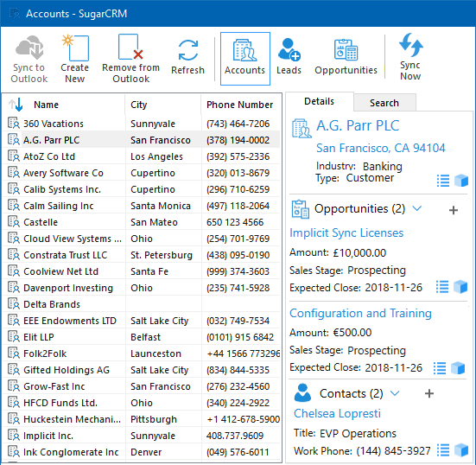Open the Implicit Sync Licenses opportunity
476x465 pixels.
point(346,233)
